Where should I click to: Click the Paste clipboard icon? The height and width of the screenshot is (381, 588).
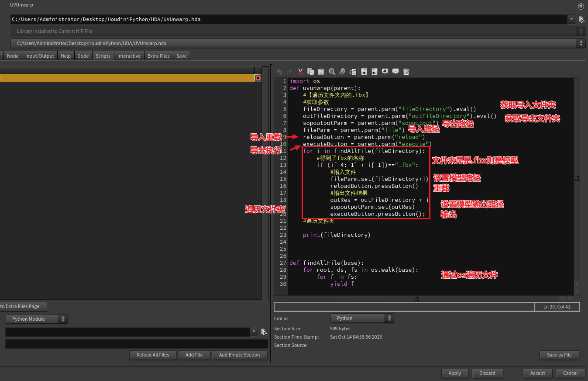pos(321,72)
